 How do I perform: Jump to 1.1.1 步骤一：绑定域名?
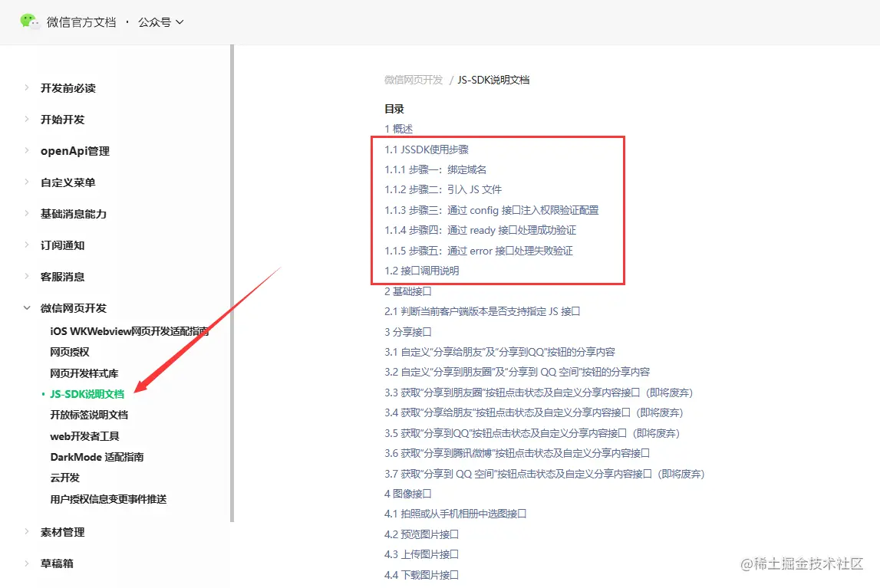[x=436, y=169]
